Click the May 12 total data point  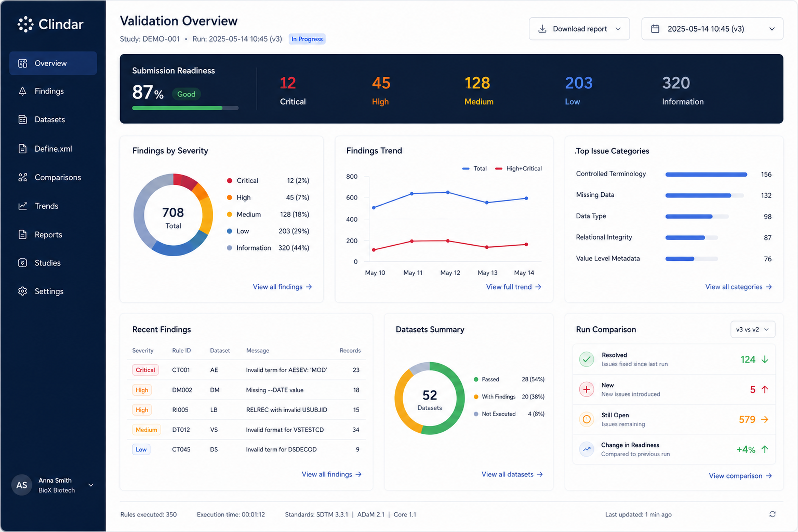[448, 192]
